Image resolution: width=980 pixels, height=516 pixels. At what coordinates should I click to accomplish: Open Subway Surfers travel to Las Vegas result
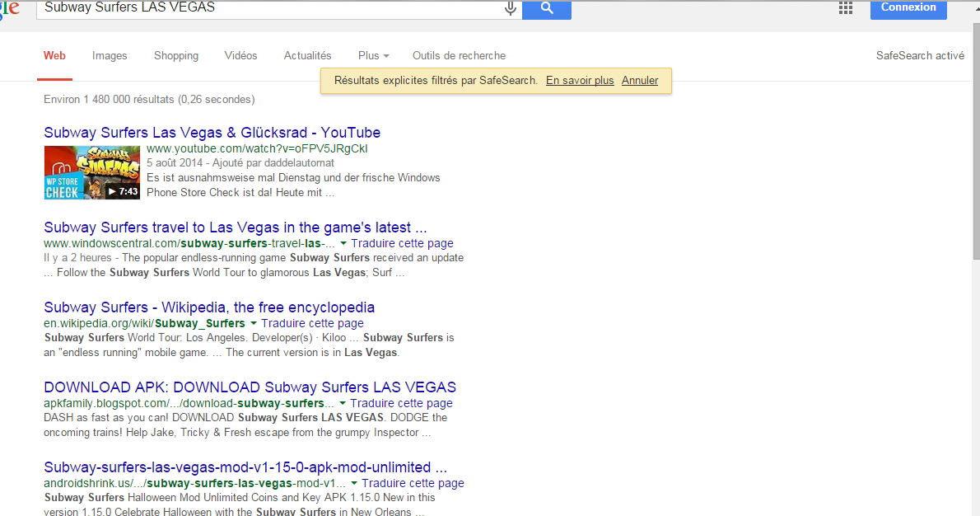(235, 228)
